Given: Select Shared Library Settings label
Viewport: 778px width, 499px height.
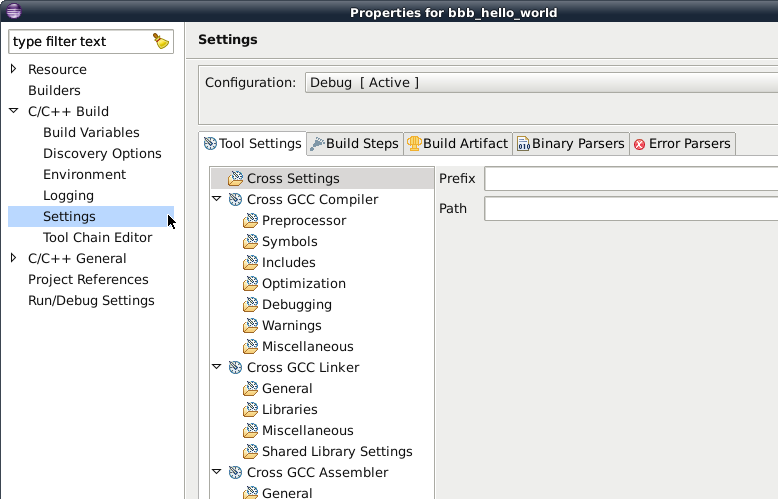Looking at the screenshot, I should [x=337, y=451].
